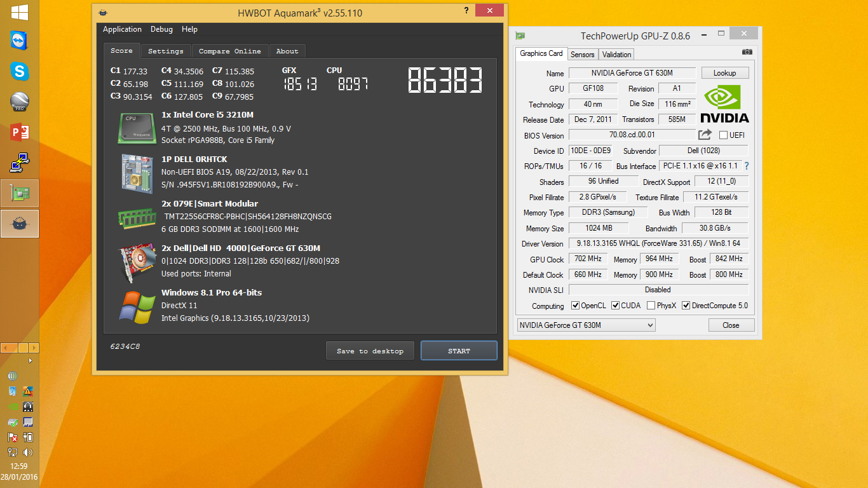Click the RAM stick icon beside Smart Modular
Image resolution: width=868 pixels, height=488 pixels.
tap(137, 218)
